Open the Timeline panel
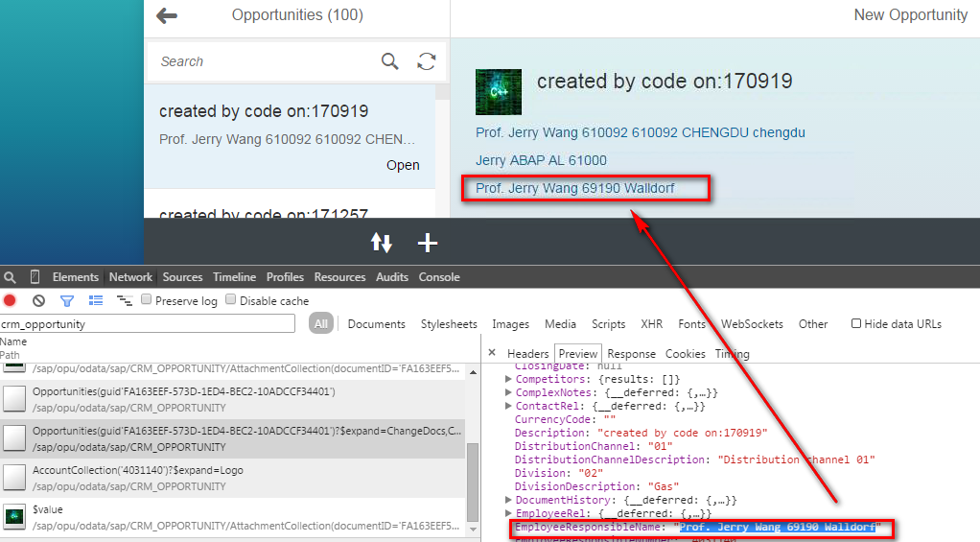This screenshot has width=980, height=542. tap(234, 277)
